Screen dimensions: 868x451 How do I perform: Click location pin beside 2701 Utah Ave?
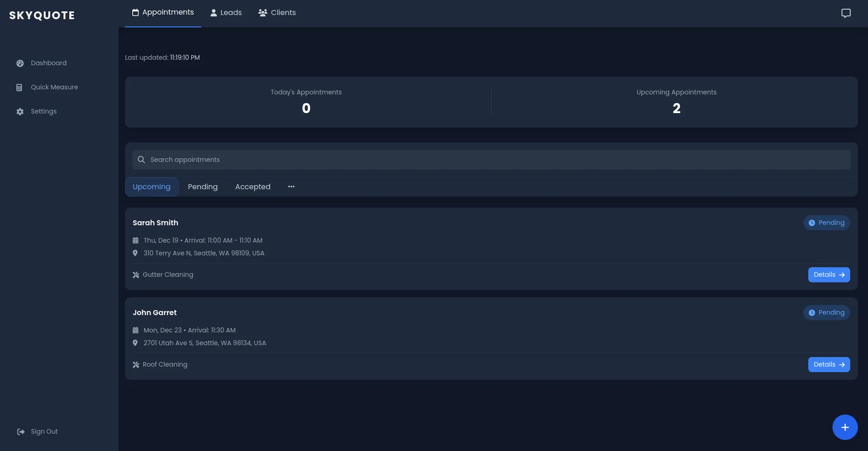[135, 343]
